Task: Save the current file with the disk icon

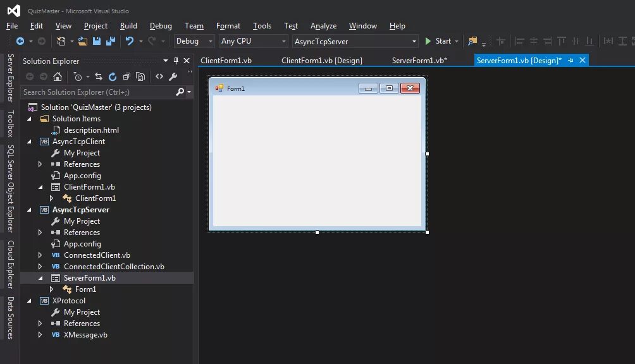Action: [x=96, y=41]
